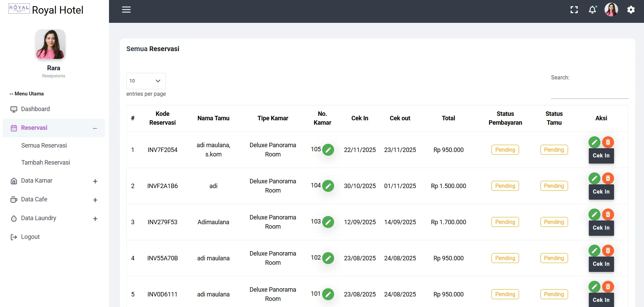
Task: Open the settings gear icon
Action: [631, 10]
